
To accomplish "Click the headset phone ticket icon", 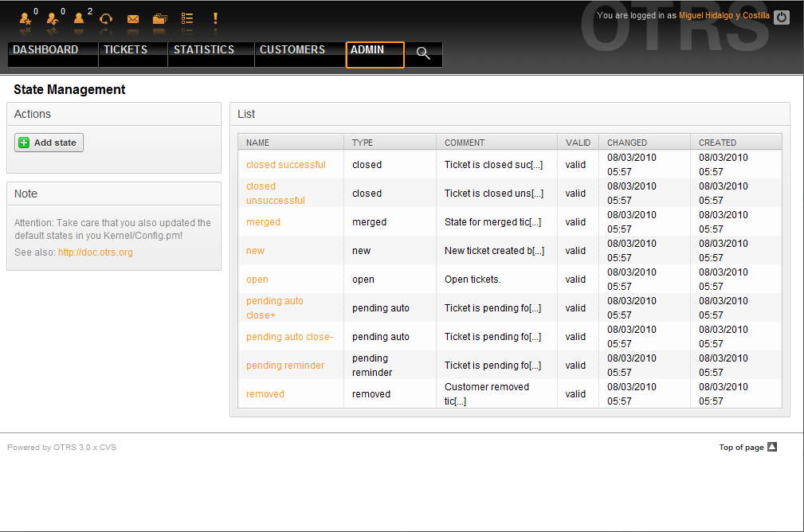I will pyautogui.click(x=106, y=18).
